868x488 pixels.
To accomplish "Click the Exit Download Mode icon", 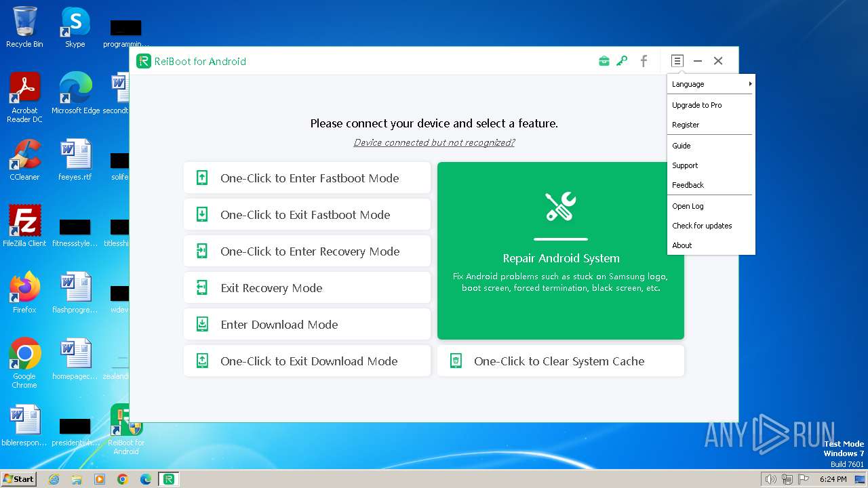I will click(x=202, y=361).
